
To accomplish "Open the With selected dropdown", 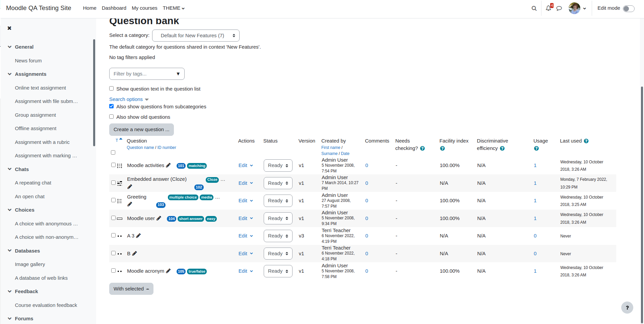I will pyautogui.click(x=131, y=289).
